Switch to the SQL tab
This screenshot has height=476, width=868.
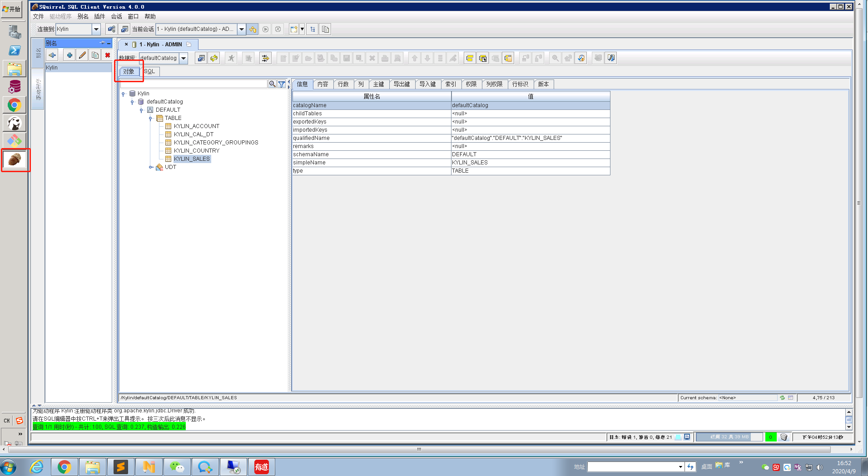tap(149, 71)
